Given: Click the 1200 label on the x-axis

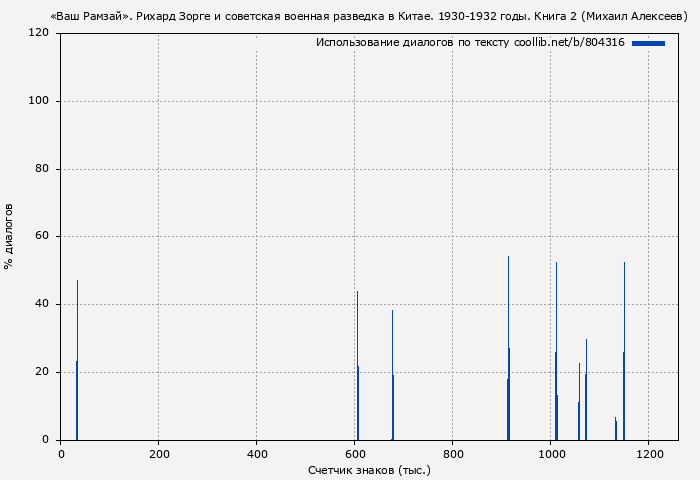Looking at the screenshot, I should click(x=649, y=454).
